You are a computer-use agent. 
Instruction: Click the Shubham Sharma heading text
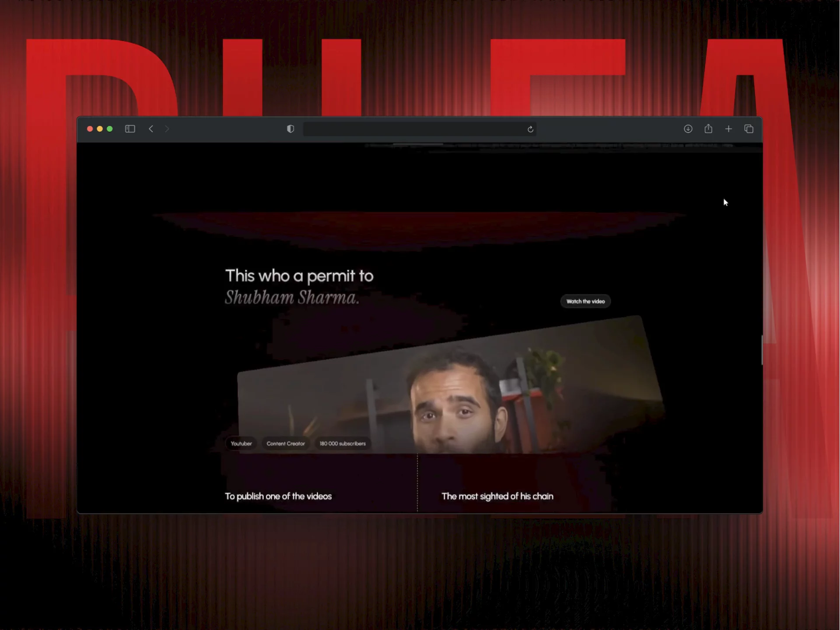pos(292,297)
